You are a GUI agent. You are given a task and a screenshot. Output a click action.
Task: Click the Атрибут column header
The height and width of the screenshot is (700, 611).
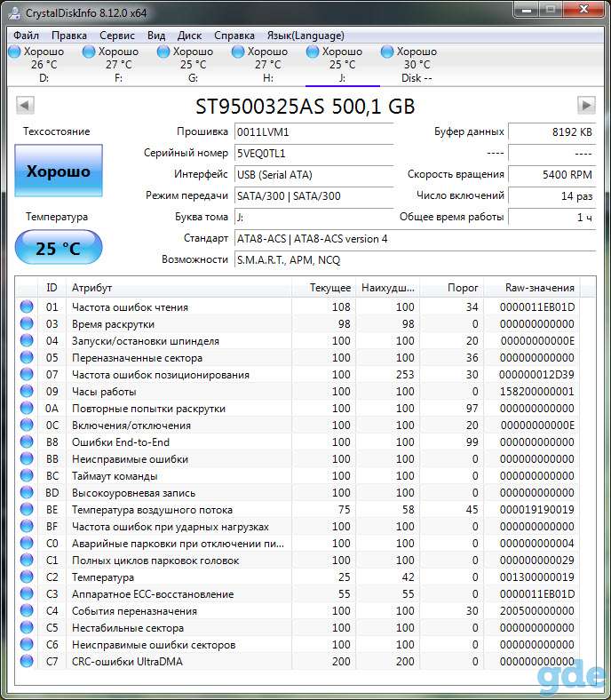(179, 288)
